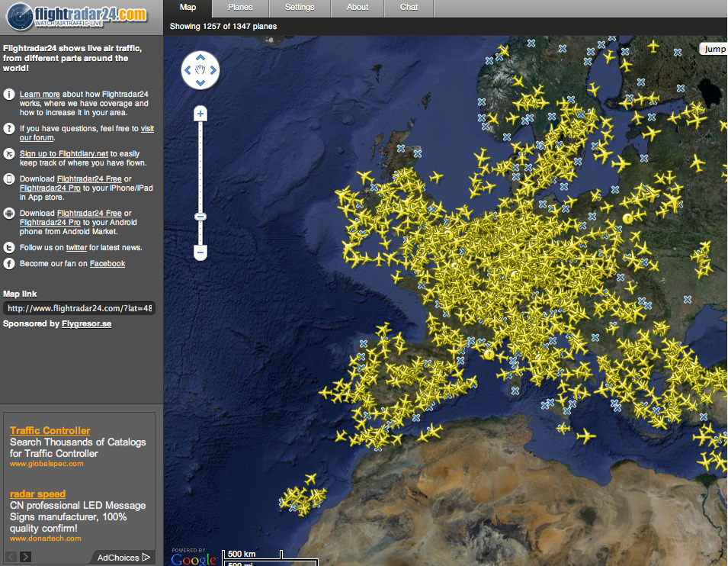Zoom in with the plus button
The height and width of the screenshot is (566, 728).
(200, 114)
